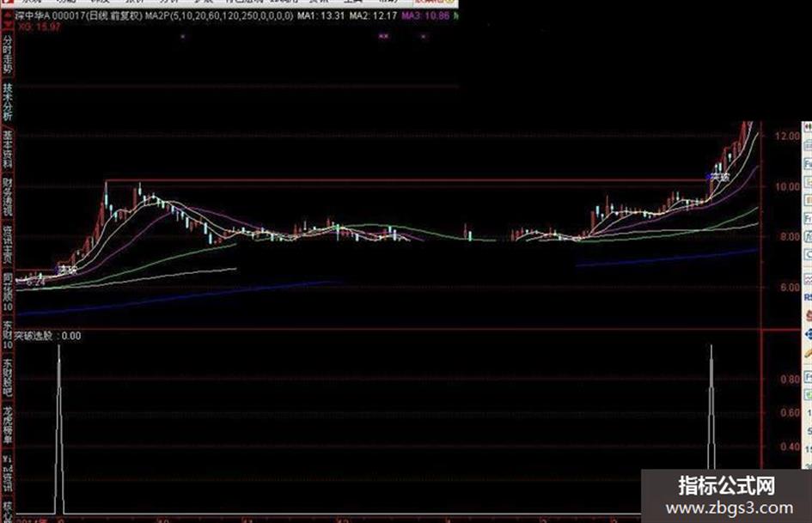Viewport: 812px width, 523px height.
Task: Click the first purple info marker above the chart
Action: [x=182, y=36]
